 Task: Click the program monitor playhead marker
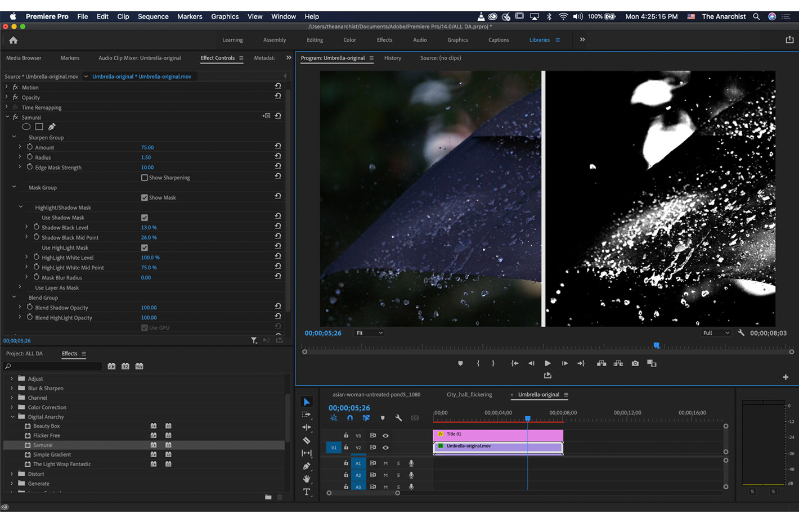pyautogui.click(x=656, y=345)
